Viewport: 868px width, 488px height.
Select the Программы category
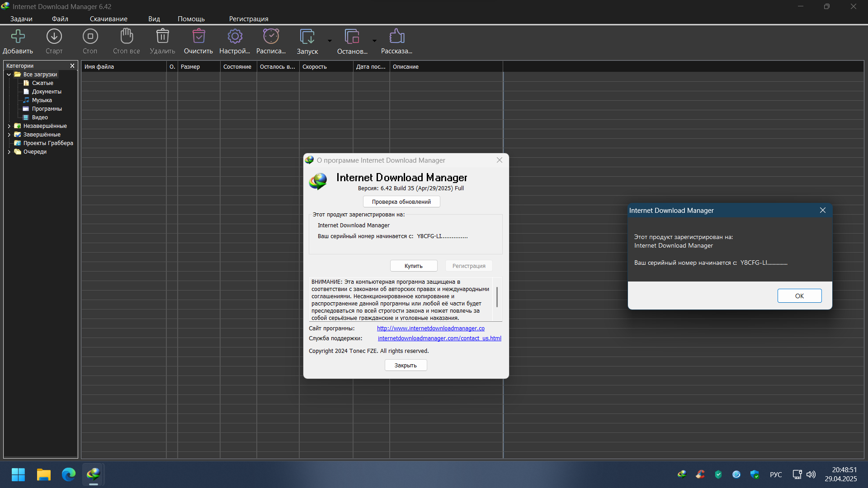pyautogui.click(x=47, y=109)
